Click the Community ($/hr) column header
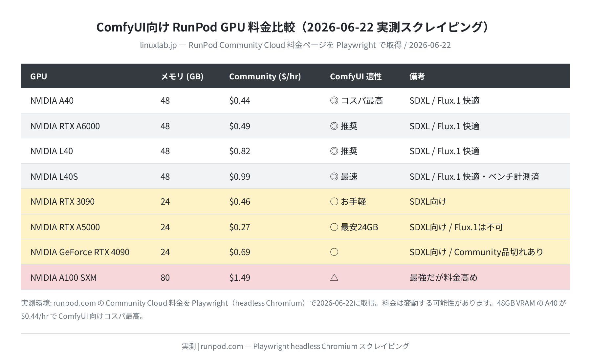 tap(265, 76)
